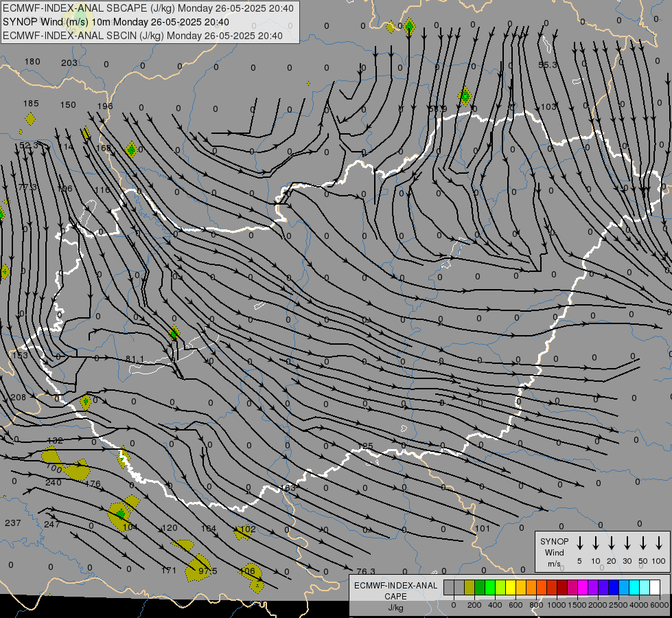This screenshot has height=618, width=672.
Task: Click the 600 tick label in CAPE scale
Action: [x=515, y=605]
